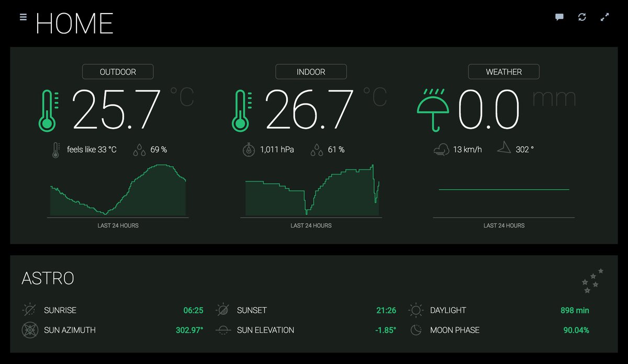Click the sun azimuth compass icon
This screenshot has height=364, width=628.
[30, 330]
